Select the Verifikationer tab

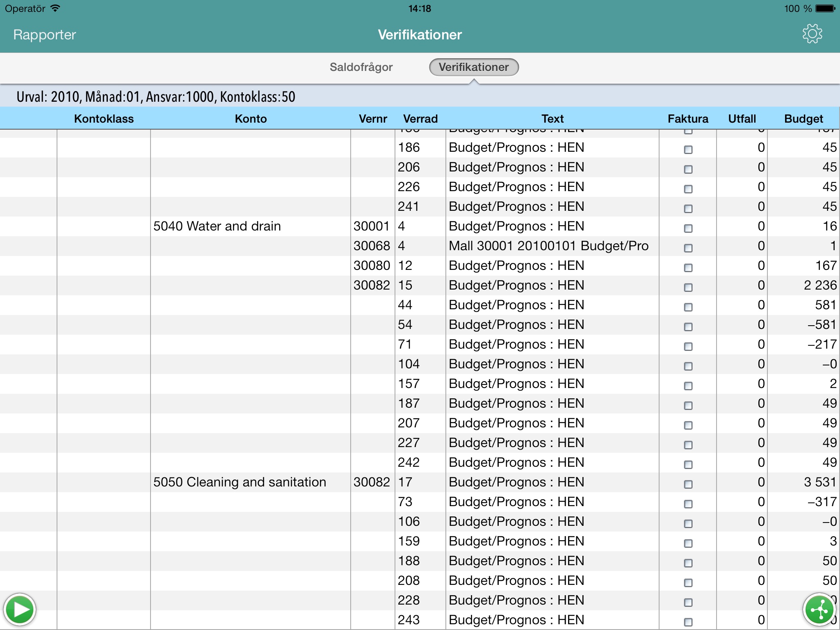click(474, 67)
